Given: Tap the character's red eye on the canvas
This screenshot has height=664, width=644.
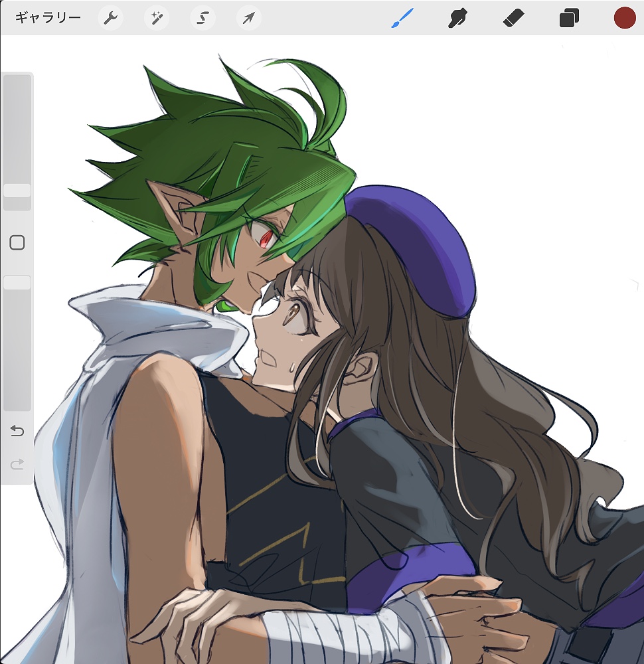Looking at the screenshot, I should click(x=265, y=238).
